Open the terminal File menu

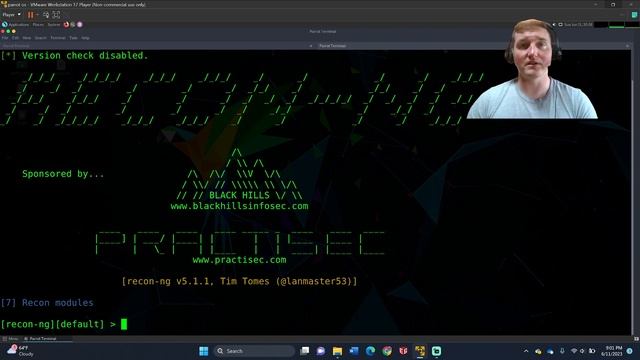click(5, 38)
